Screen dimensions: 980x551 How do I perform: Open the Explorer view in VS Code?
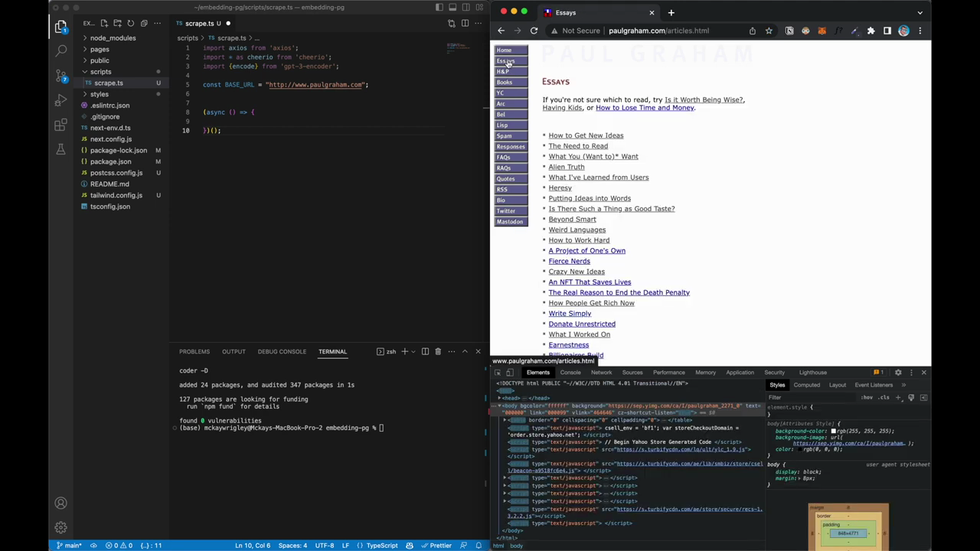(x=60, y=27)
